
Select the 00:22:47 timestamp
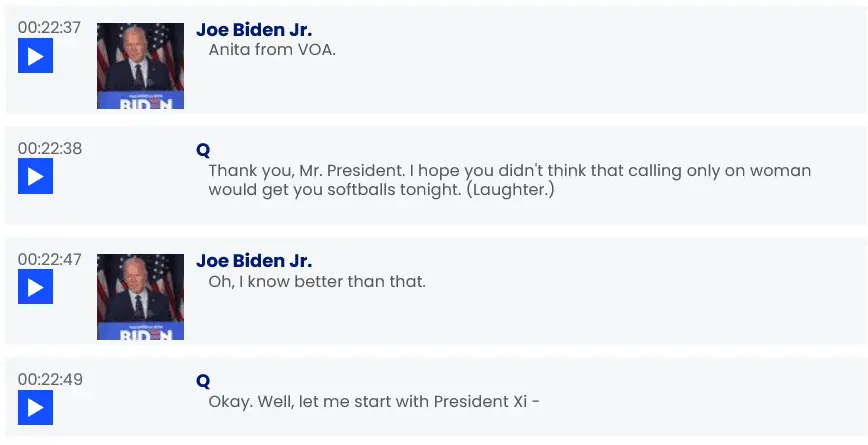click(x=50, y=259)
